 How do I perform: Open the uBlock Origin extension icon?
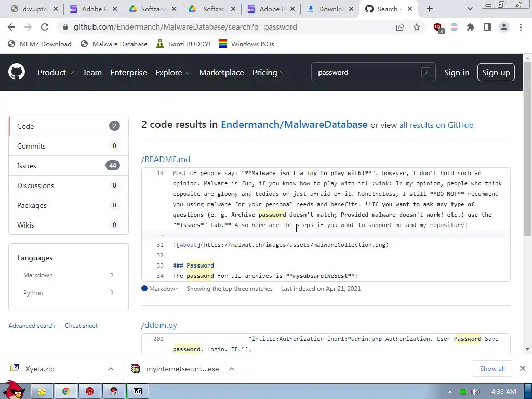coord(438,28)
